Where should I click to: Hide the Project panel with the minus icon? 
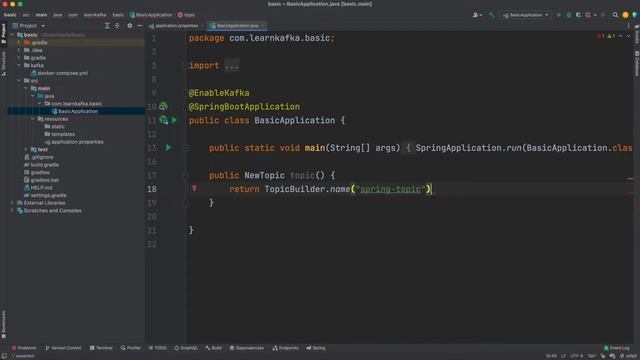140,26
